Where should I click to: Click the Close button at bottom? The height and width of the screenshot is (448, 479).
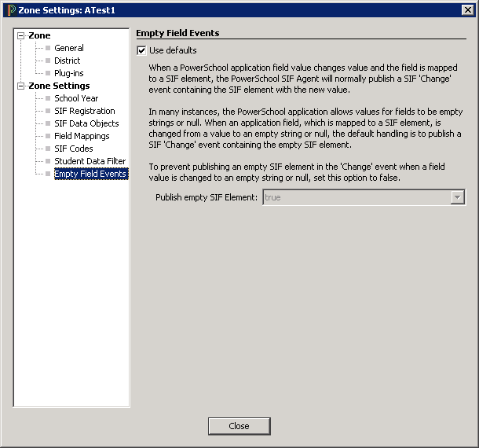point(239,426)
